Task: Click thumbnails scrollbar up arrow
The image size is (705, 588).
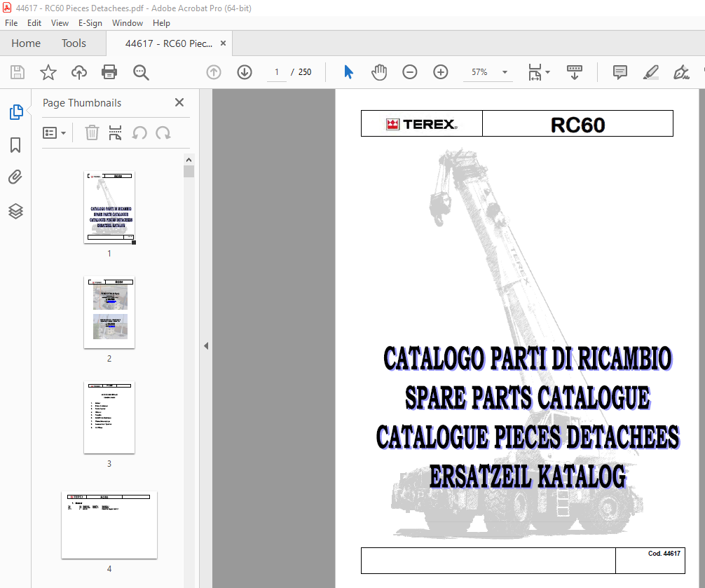Action: click(189, 160)
